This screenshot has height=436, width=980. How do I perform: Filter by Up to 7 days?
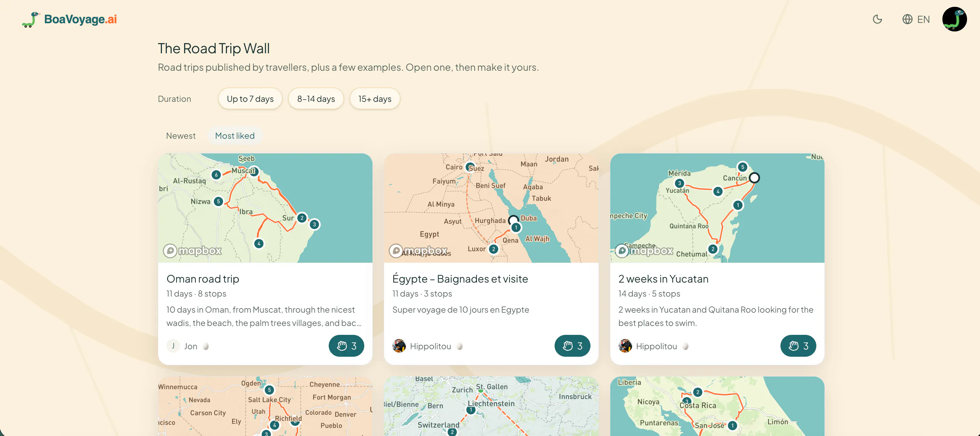250,99
